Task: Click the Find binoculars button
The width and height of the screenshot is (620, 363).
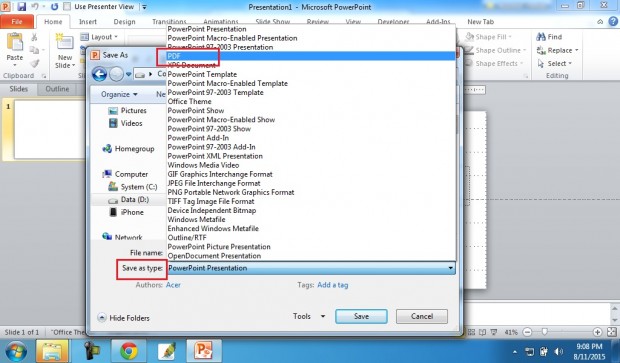Action: pyautogui.click(x=549, y=37)
